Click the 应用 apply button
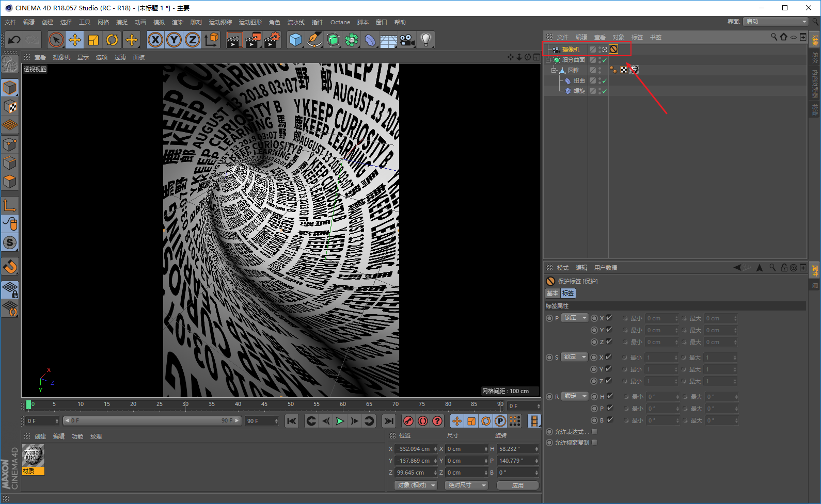821x504 pixels. tap(518, 485)
